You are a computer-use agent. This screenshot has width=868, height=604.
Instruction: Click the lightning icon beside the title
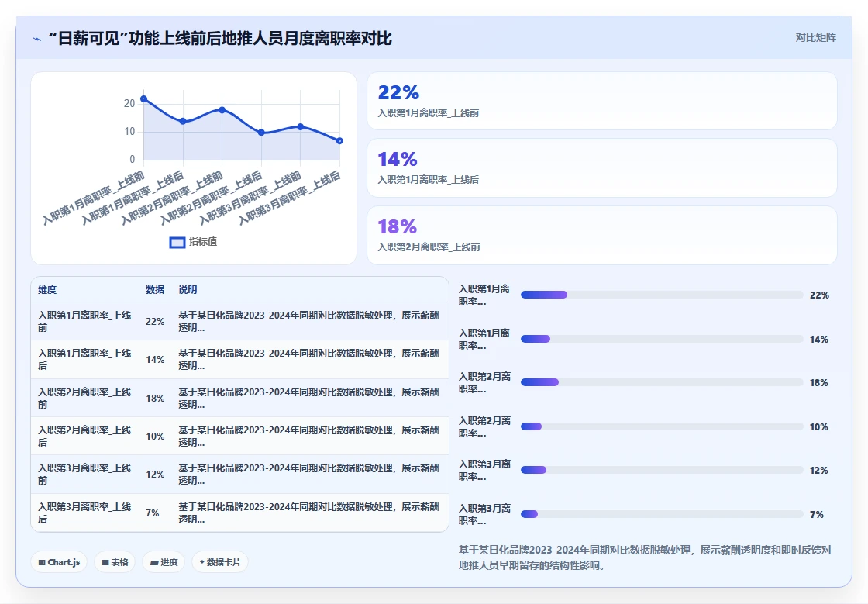pyautogui.click(x=37, y=39)
